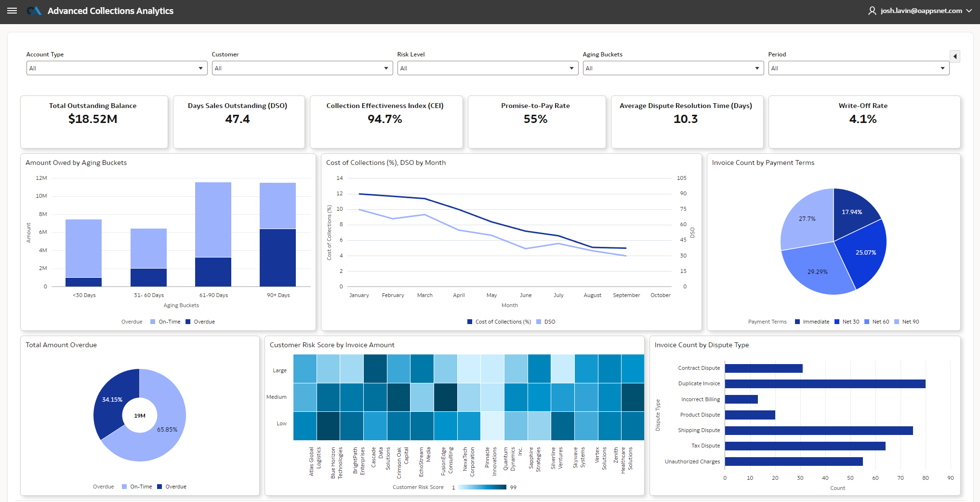Toggle On-Time legend in Total Amount Overdue
Screen dimensions: 980x502
click(137, 487)
